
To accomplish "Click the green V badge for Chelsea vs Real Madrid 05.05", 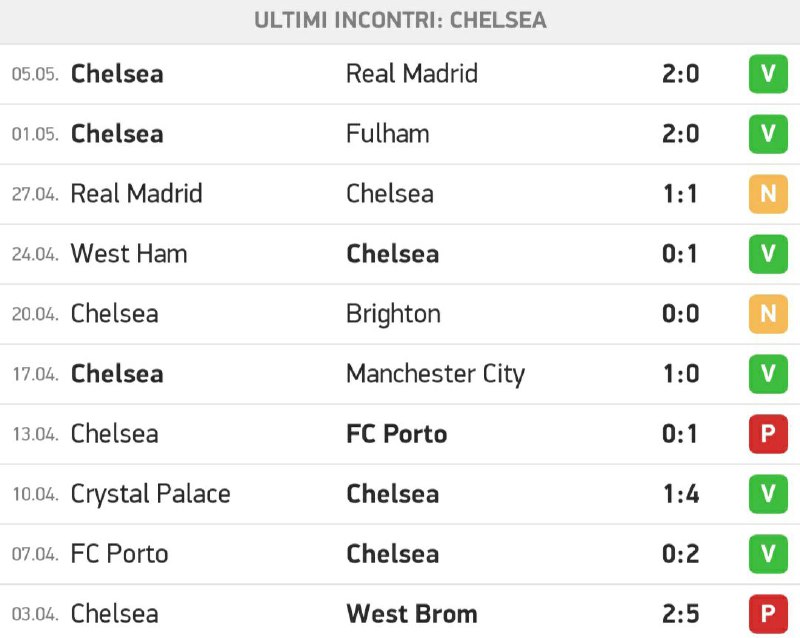I will click(768, 74).
